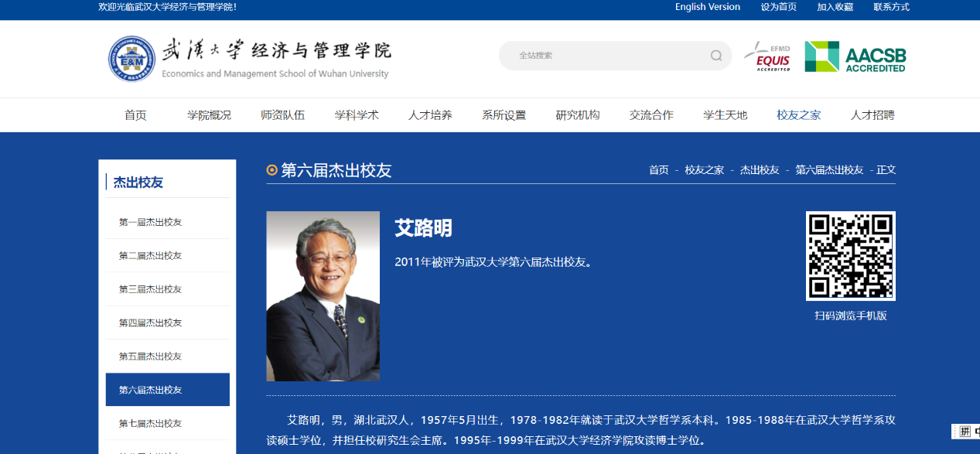
Task: Click 加入收藏 in the top bar
Action: (835, 7)
